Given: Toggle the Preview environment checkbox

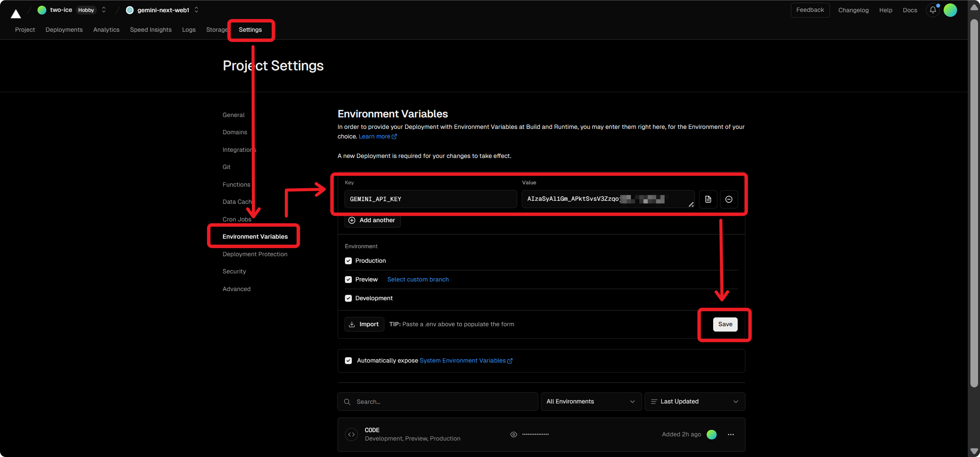Looking at the screenshot, I should tap(348, 279).
